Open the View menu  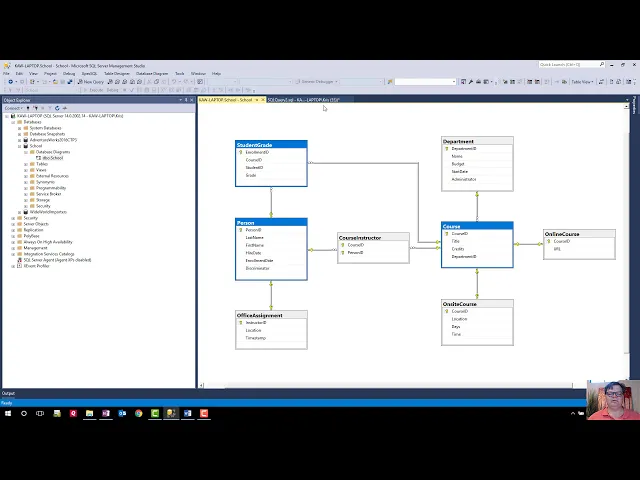coord(33,73)
